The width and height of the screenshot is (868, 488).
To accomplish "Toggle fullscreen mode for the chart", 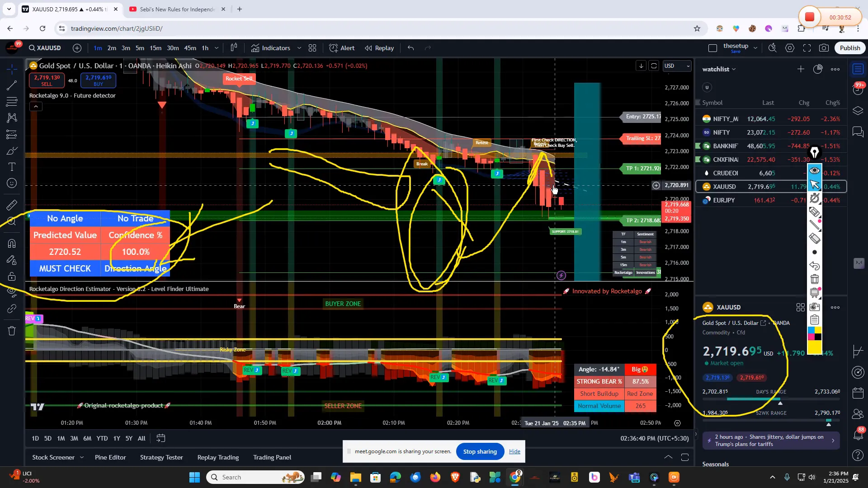I will [x=807, y=48].
